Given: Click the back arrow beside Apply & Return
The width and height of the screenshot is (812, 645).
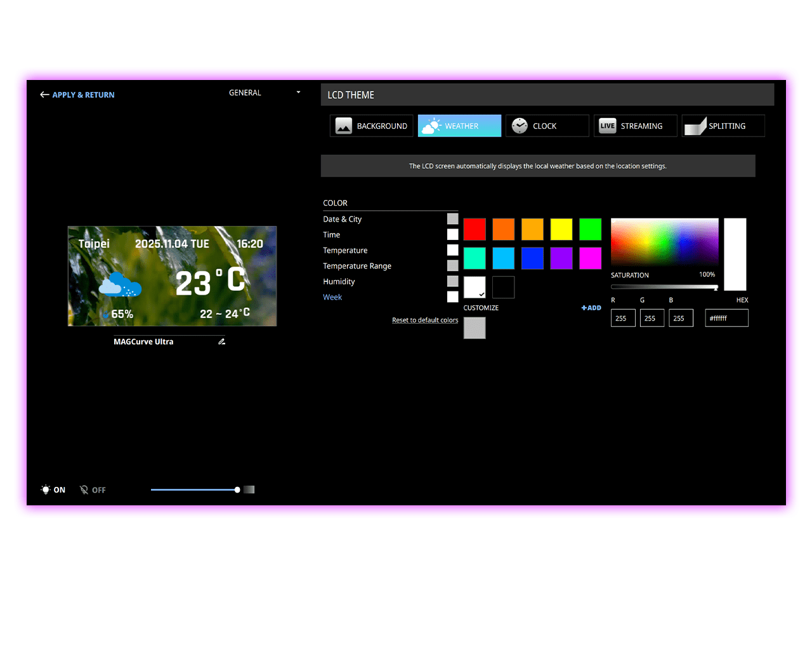Looking at the screenshot, I should click(x=44, y=95).
